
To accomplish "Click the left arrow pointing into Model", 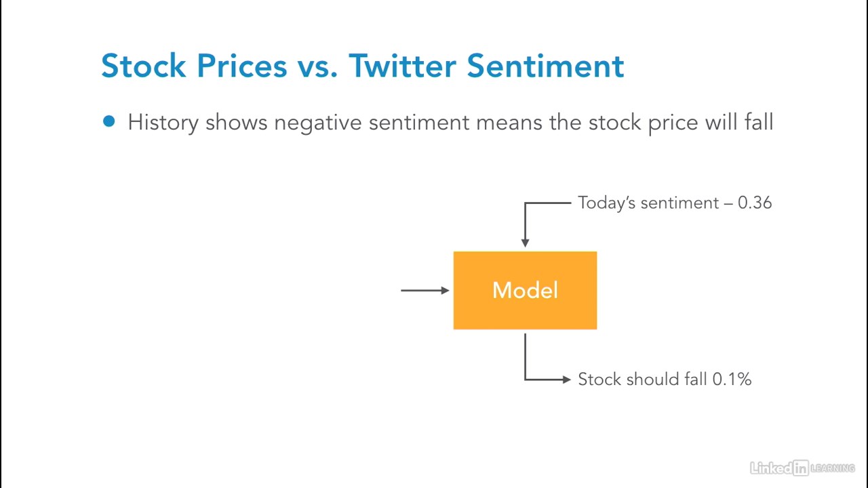I will [x=425, y=290].
